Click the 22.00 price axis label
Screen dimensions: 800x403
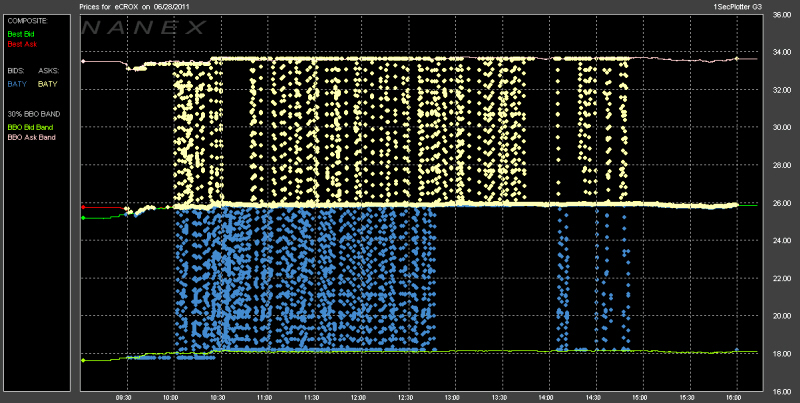click(780, 279)
